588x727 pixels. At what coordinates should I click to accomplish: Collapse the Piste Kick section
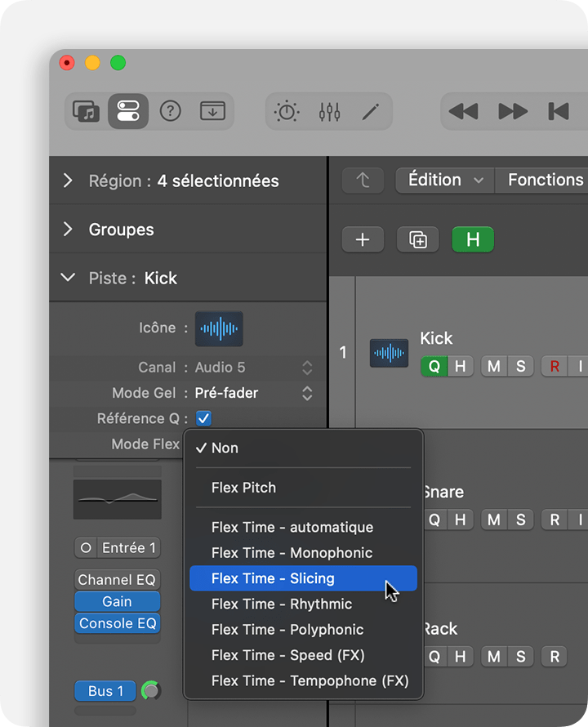pos(68,278)
